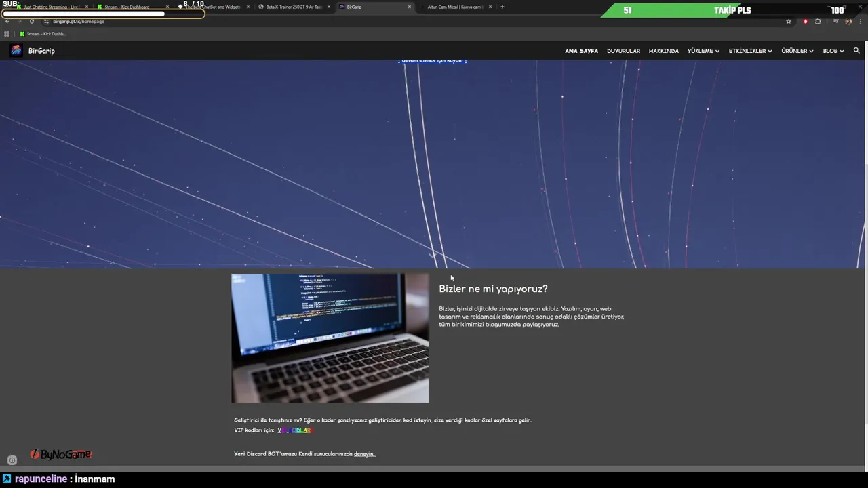Click the camera icon at bottom left
This screenshot has width=868, height=488.
12,460
